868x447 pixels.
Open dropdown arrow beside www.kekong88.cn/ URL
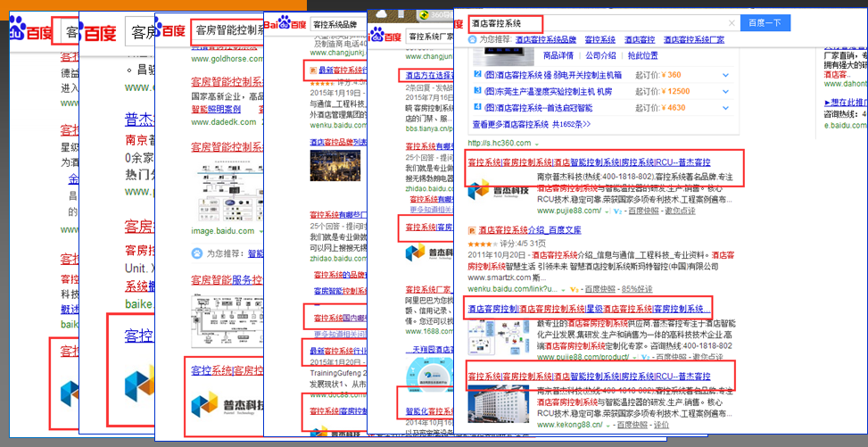point(608,425)
